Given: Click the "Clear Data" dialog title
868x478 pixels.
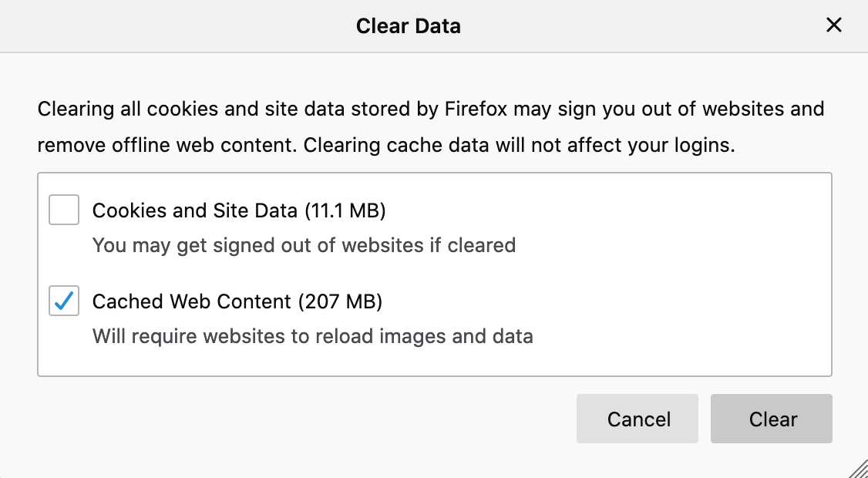Looking at the screenshot, I should 409,26.
